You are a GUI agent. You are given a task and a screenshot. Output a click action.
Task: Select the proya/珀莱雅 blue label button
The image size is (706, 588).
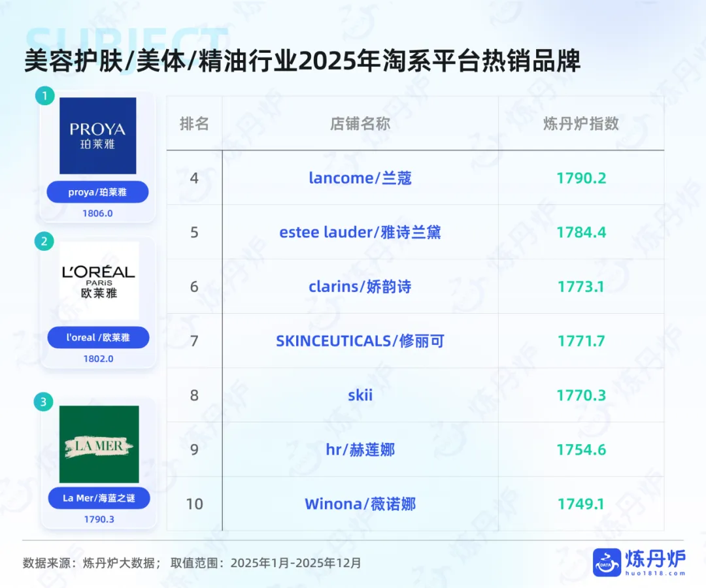click(97, 192)
